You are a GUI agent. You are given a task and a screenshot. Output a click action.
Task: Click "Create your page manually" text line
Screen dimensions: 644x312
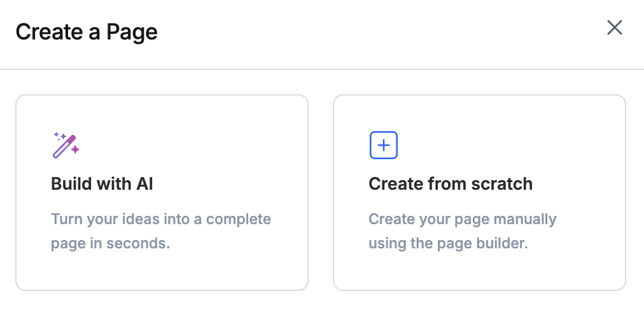pyautogui.click(x=463, y=220)
